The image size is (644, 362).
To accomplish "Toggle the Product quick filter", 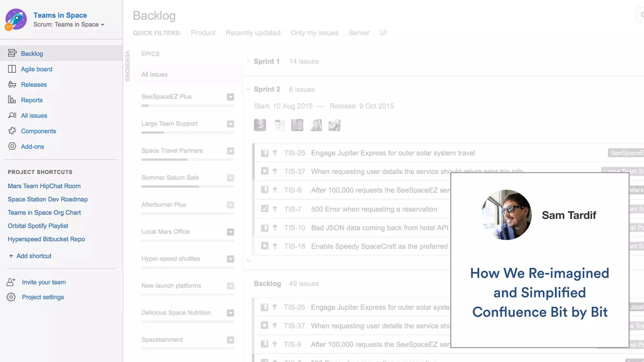I will 203,33.
